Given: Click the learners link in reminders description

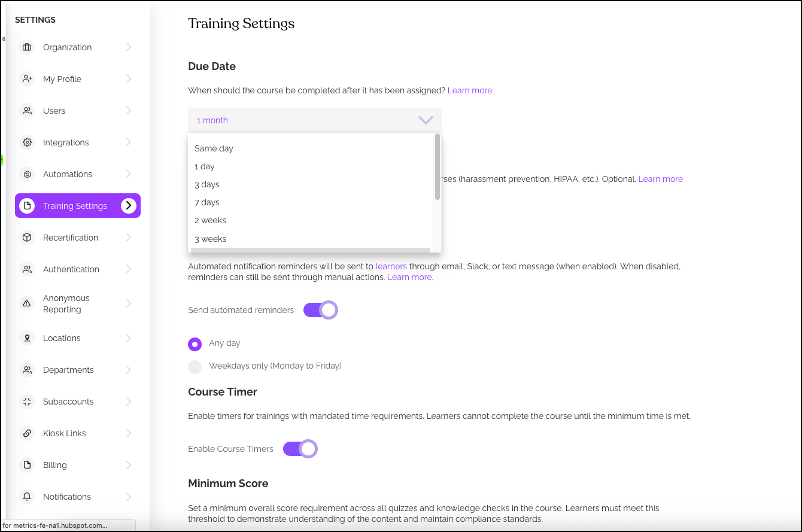Looking at the screenshot, I should pos(391,266).
